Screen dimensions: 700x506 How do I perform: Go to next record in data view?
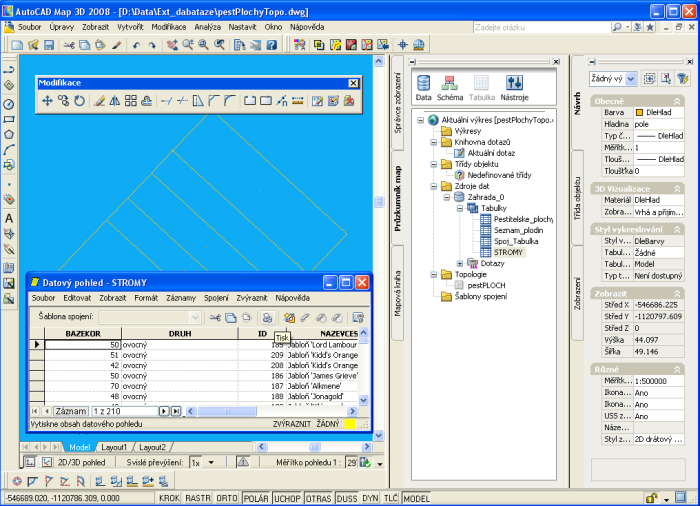point(164,411)
